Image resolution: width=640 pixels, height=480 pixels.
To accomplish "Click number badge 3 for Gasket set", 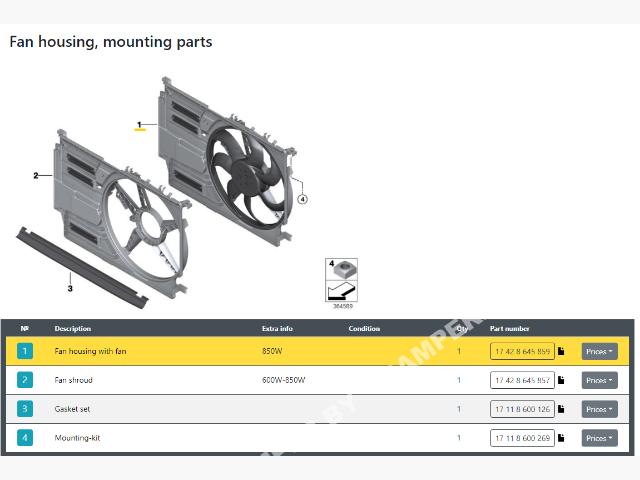I will [x=25, y=409].
